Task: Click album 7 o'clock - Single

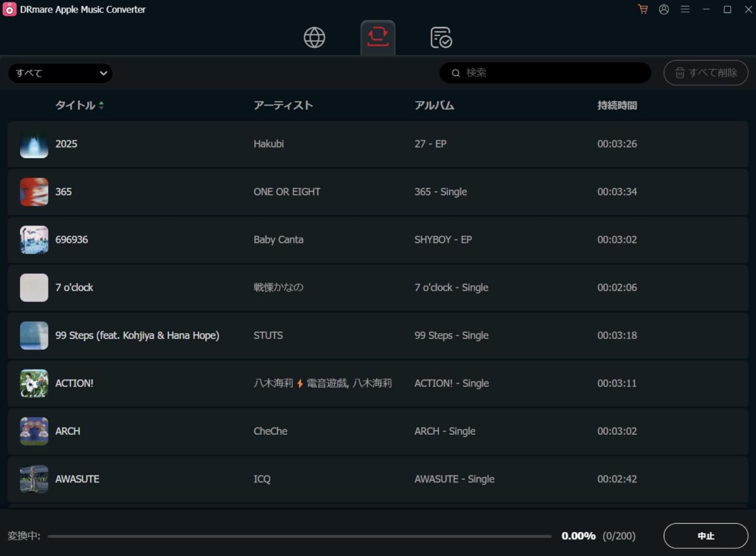Action: 451,287
